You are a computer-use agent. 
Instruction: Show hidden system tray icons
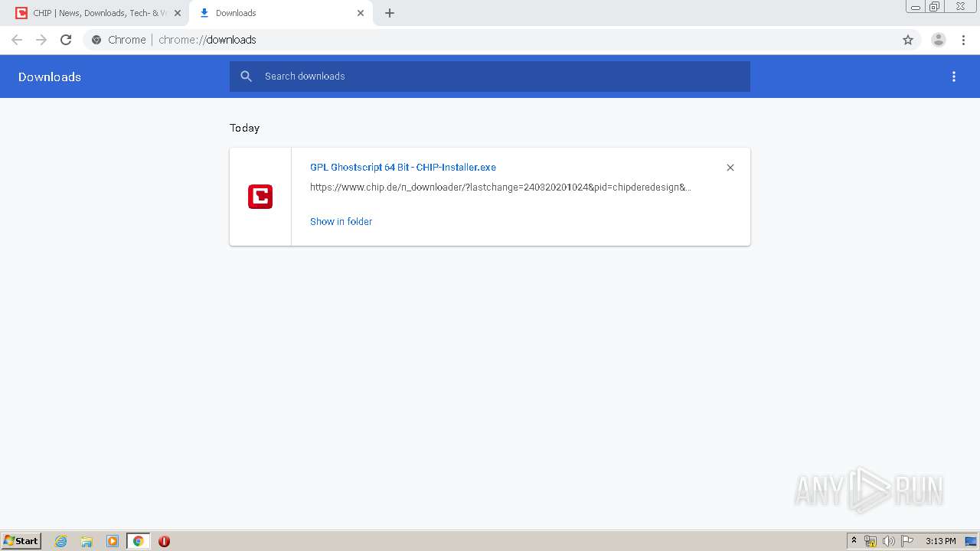pos(854,541)
